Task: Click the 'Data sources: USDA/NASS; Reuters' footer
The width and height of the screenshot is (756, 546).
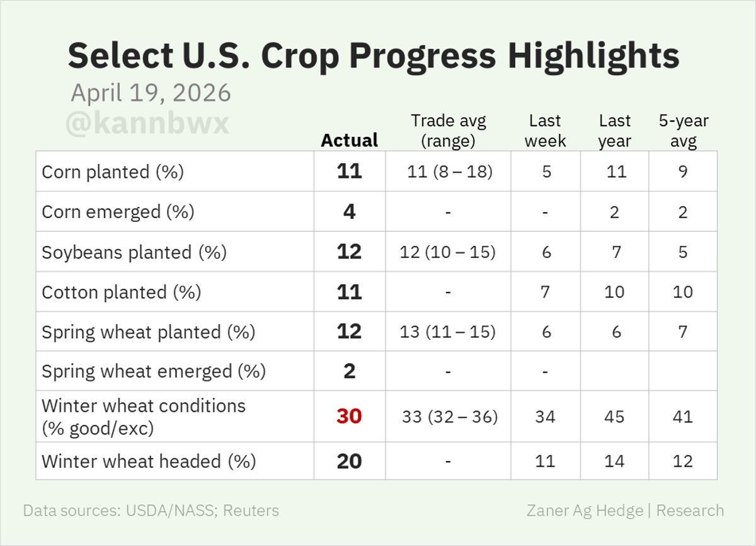Action: (151, 510)
